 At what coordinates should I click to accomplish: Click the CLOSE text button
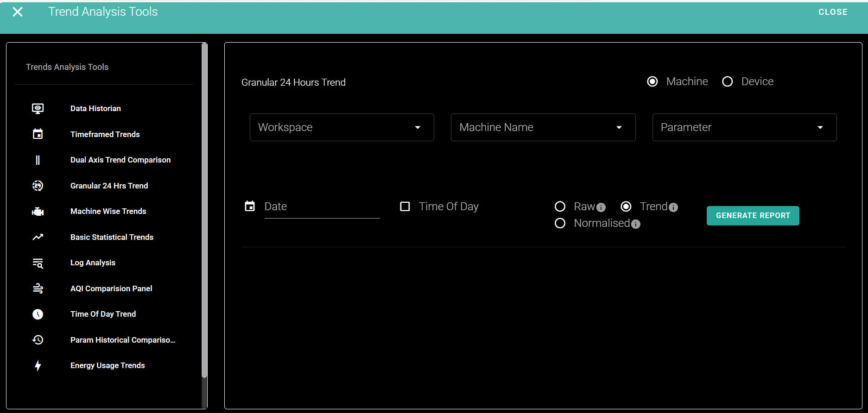coord(832,12)
